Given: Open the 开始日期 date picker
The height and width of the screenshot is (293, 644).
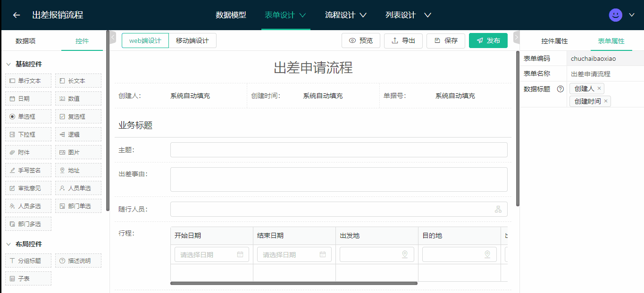Looking at the screenshot, I should pyautogui.click(x=212, y=254).
